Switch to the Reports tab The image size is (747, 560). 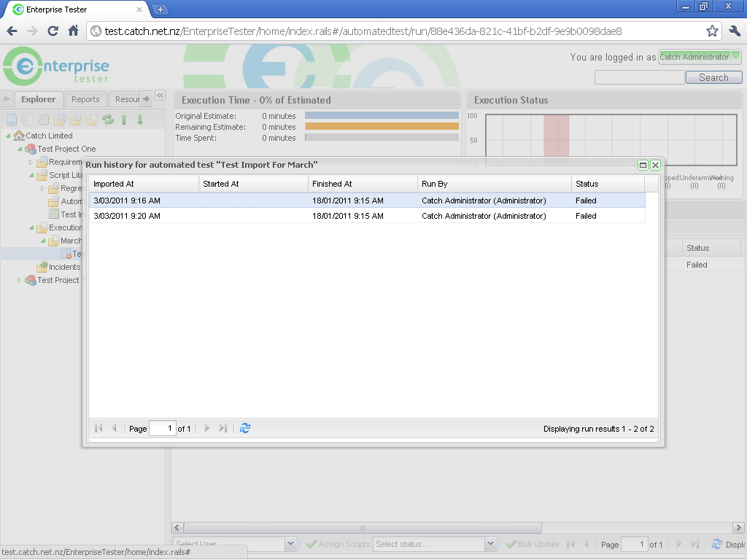(x=85, y=99)
